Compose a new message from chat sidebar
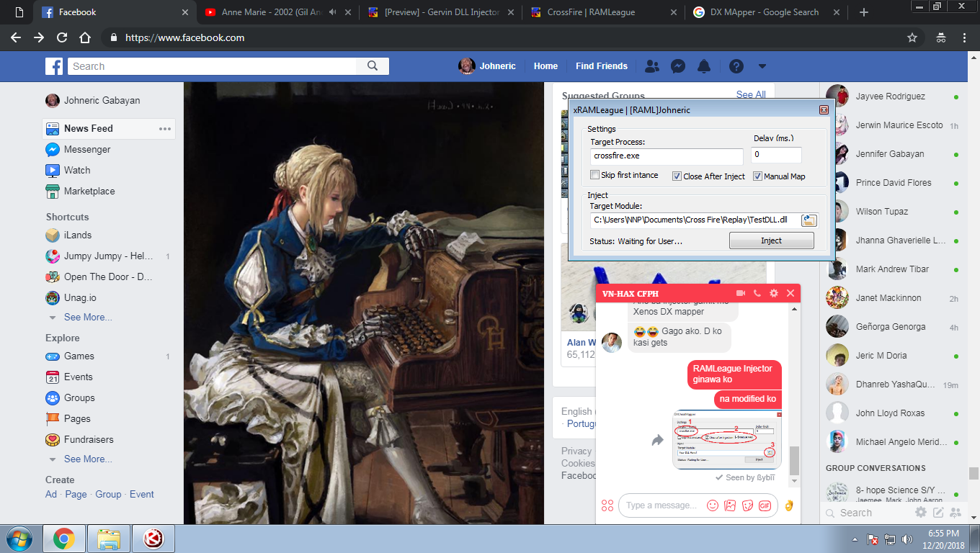 click(938, 513)
